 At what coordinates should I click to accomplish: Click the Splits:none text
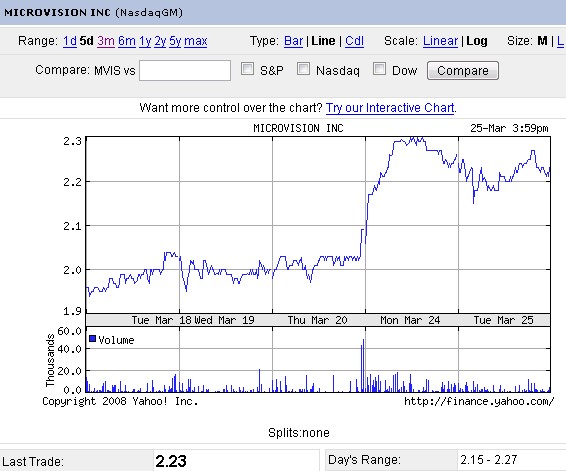tap(299, 433)
